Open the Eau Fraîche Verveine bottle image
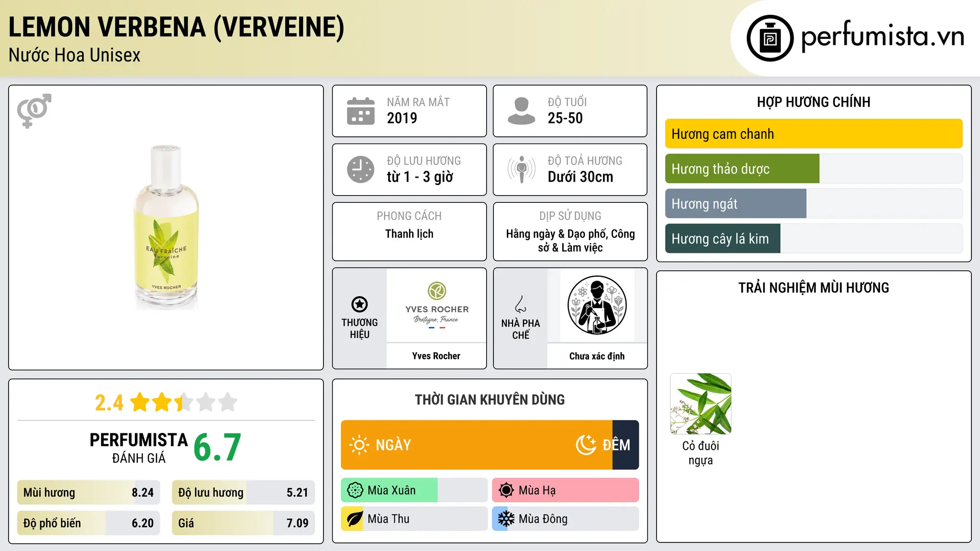Image resolution: width=980 pixels, height=551 pixels. [166, 228]
